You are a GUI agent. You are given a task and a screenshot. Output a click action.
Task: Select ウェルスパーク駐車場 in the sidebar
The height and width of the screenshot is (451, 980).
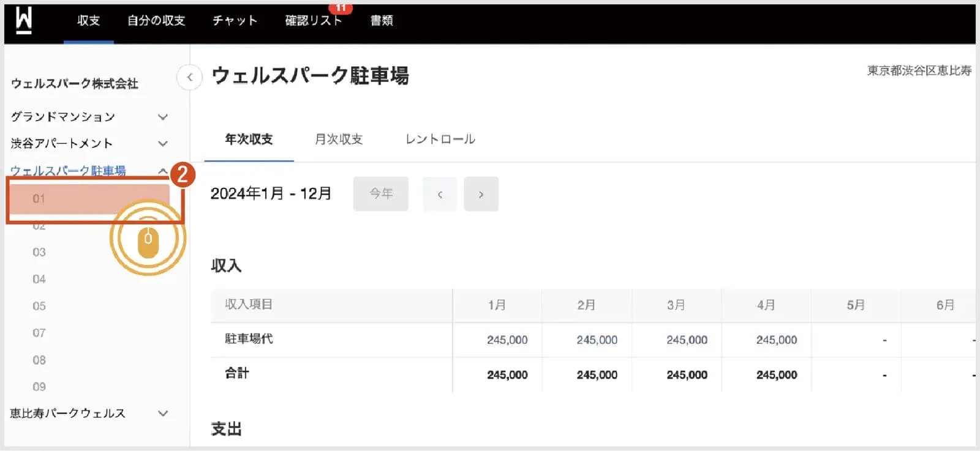(x=68, y=171)
